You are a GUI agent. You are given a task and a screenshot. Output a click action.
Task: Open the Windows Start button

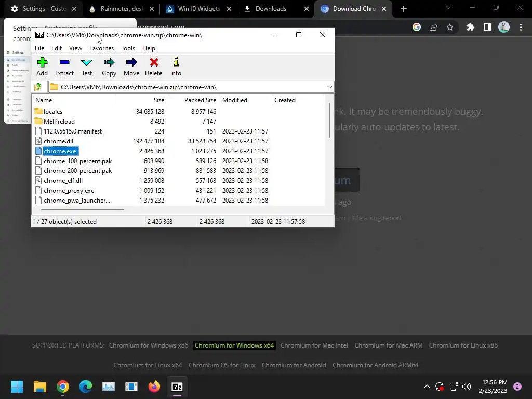pos(17,387)
